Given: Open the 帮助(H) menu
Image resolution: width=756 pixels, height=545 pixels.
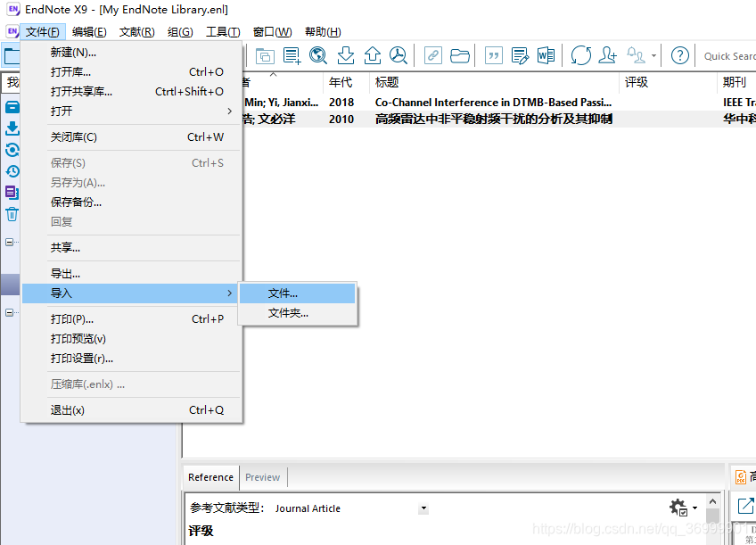Looking at the screenshot, I should click(x=323, y=32).
